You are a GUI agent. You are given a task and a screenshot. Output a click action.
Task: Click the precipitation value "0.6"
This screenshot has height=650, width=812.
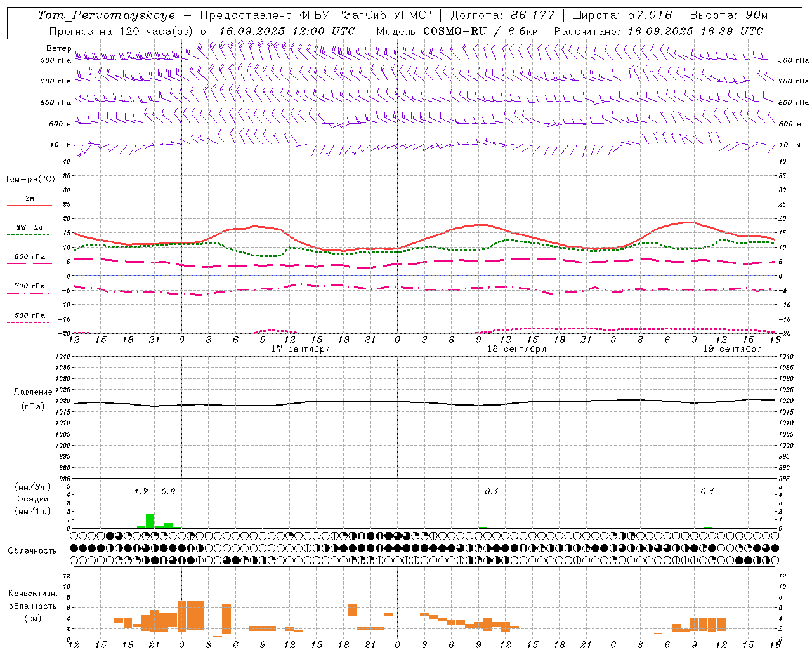[x=168, y=491]
